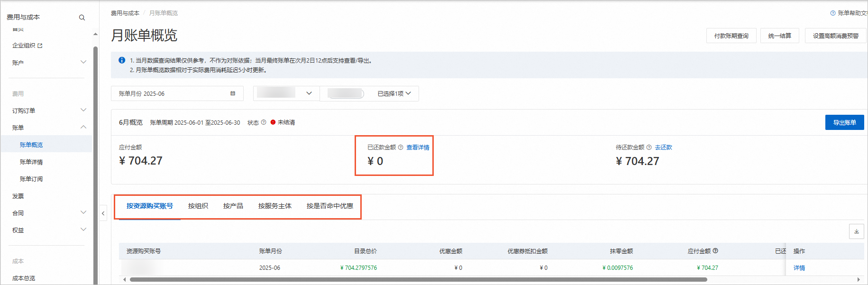Click the 付款账期查询 button
The image size is (868, 285).
click(731, 36)
